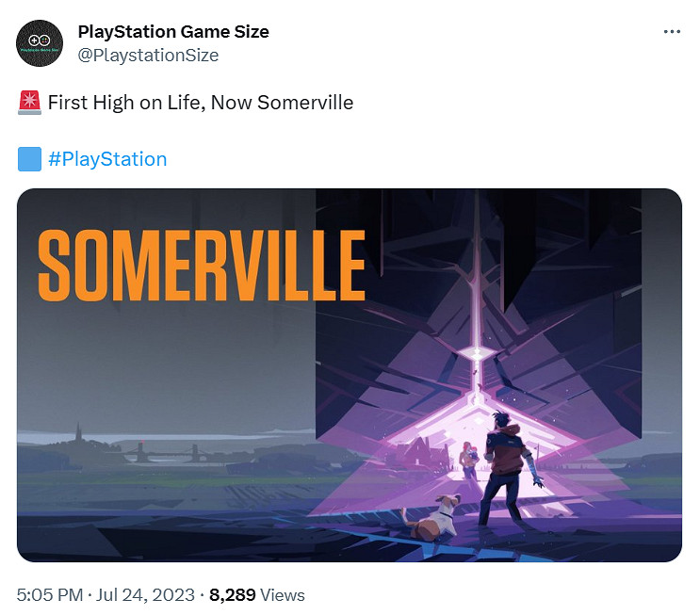Click the church spire silhouette in the artwork
The width and height of the screenshot is (700, 615).
tap(78, 434)
